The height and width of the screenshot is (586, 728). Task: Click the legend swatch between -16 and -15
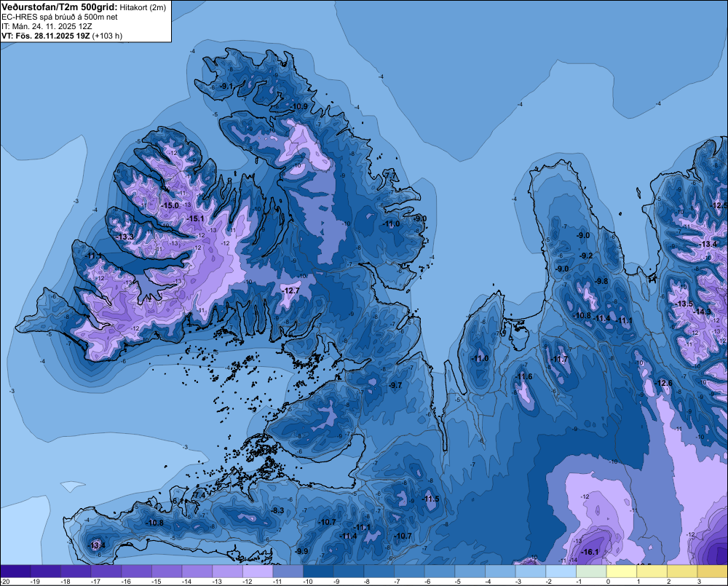point(137,571)
